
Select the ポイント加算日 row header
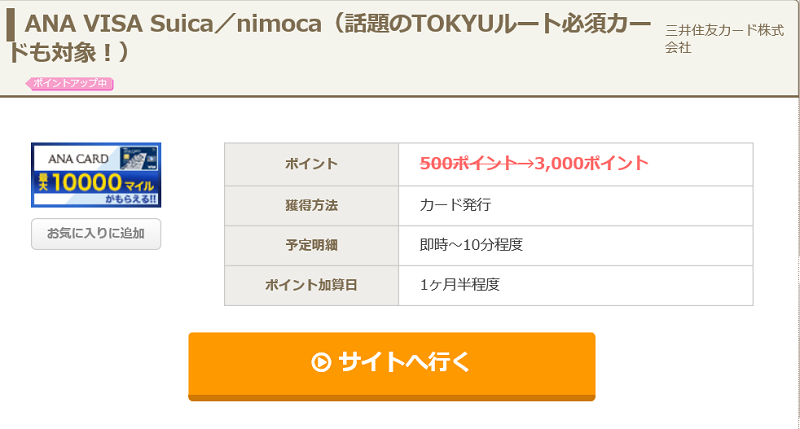click(311, 285)
